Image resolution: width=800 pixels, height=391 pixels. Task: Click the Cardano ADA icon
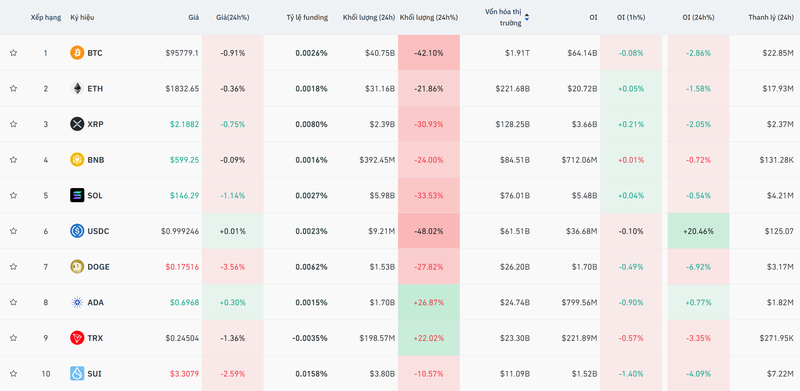point(77,302)
